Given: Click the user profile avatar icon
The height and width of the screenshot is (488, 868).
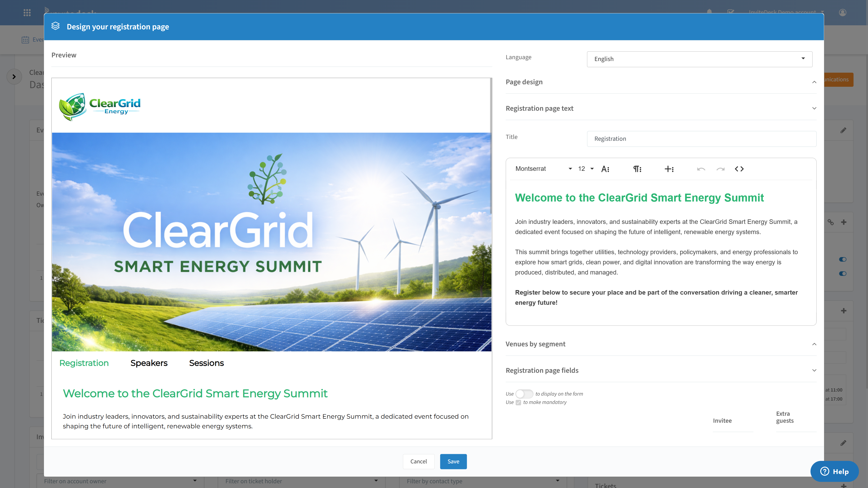Looking at the screenshot, I should point(842,12).
